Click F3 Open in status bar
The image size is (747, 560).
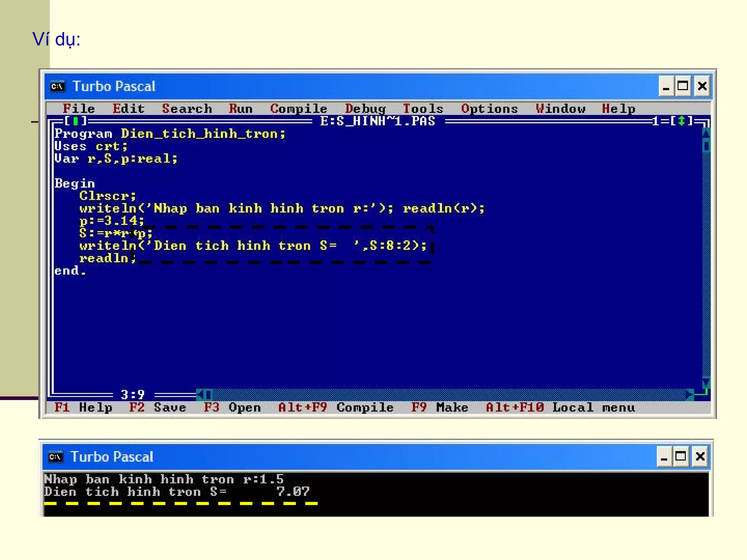(x=232, y=407)
